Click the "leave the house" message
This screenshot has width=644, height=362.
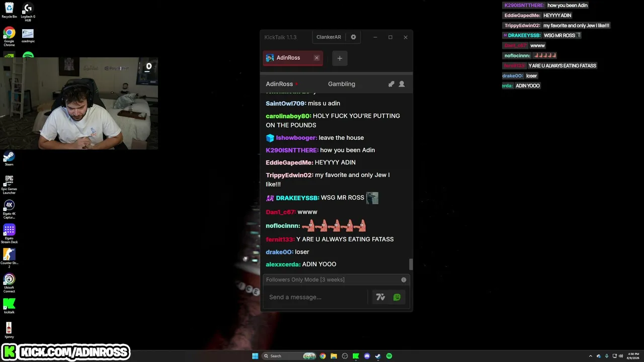pos(341,138)
